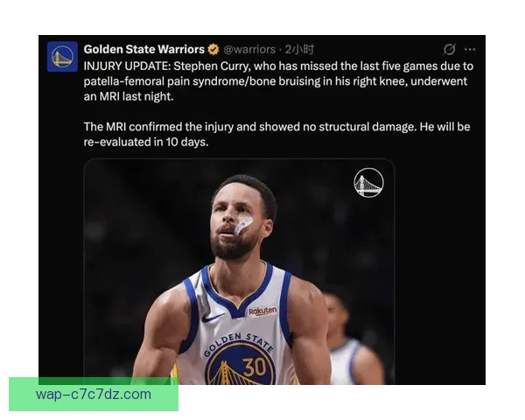Click the white bridge logo watermark in photo
The height and width of the screenshot is (420, 525).
(368, 183)
